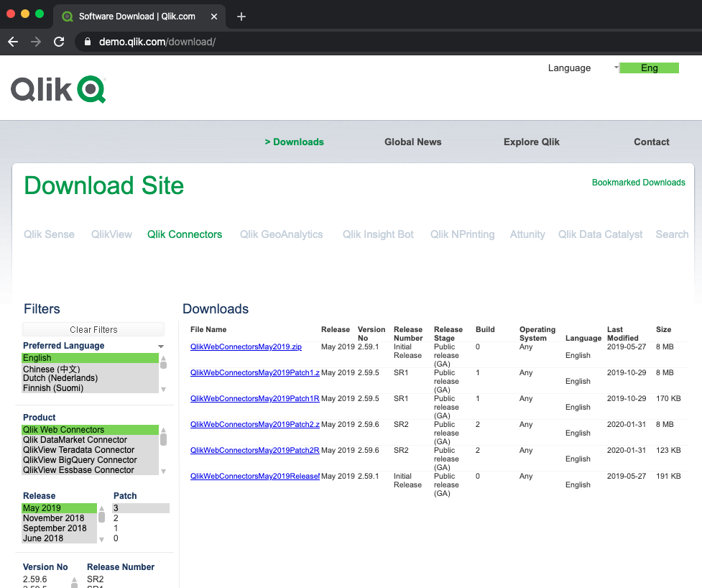702x588 pixels.
Task: Click the padlock icon in the address bar
Action: (87, 42)
